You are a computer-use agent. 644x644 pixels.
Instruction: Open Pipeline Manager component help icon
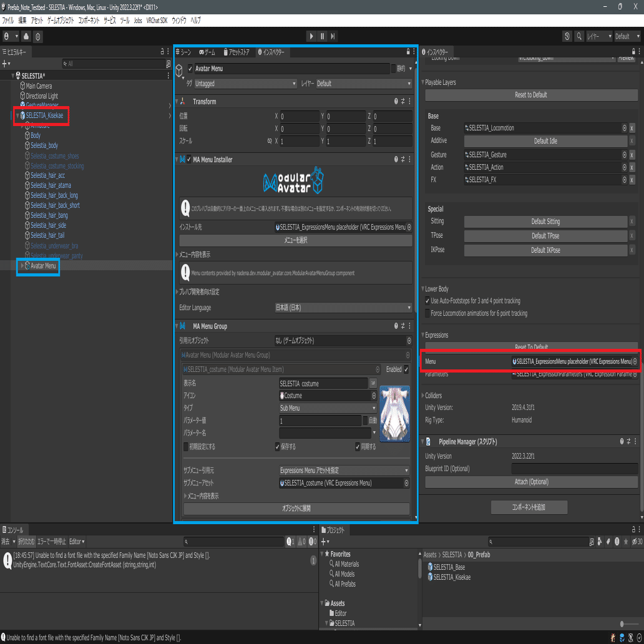click(x=622, y=442)
